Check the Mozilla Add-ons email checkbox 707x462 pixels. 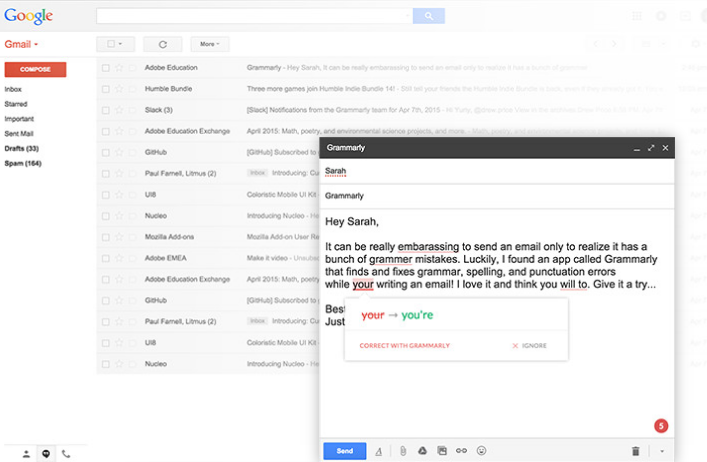[106, 238]
